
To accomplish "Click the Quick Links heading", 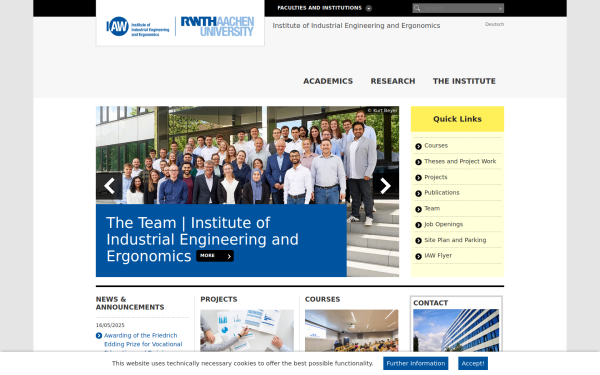I will coord(457,119).
